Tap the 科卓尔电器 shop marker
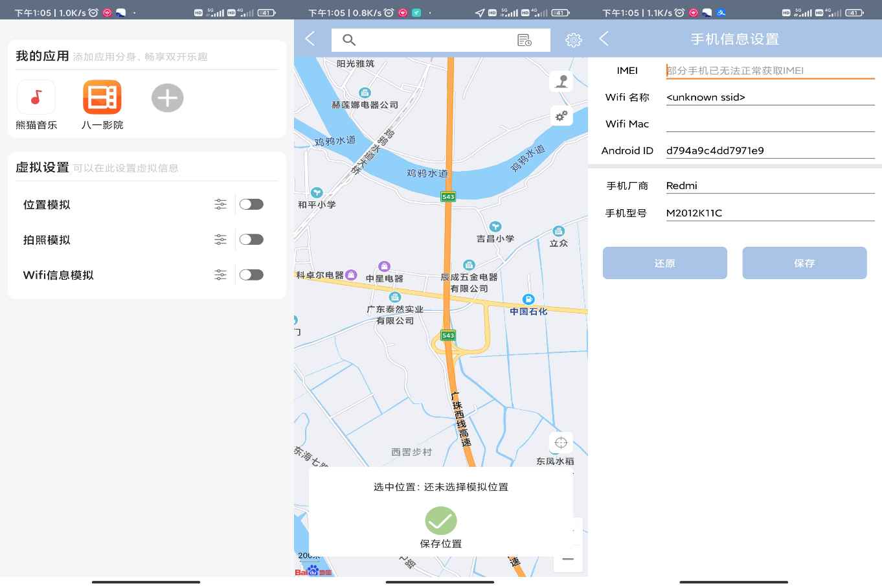The image size is (882, 588). pos(351,275)
